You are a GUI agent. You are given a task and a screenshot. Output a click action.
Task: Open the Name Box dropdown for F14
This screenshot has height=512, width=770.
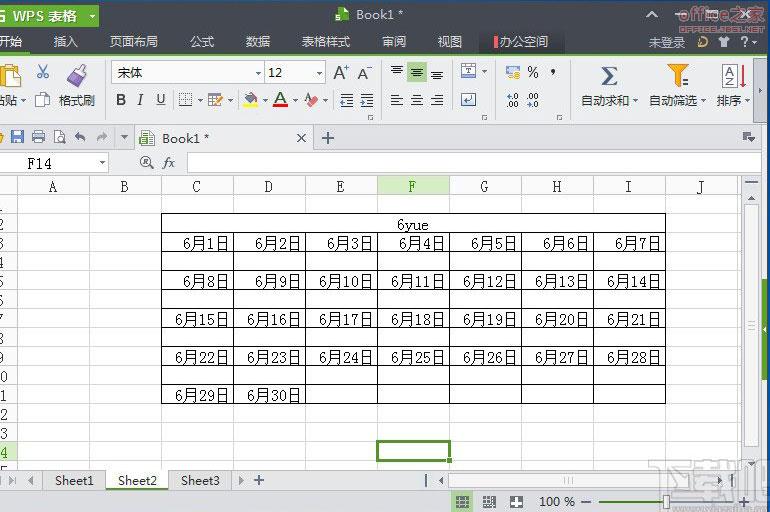102,162
